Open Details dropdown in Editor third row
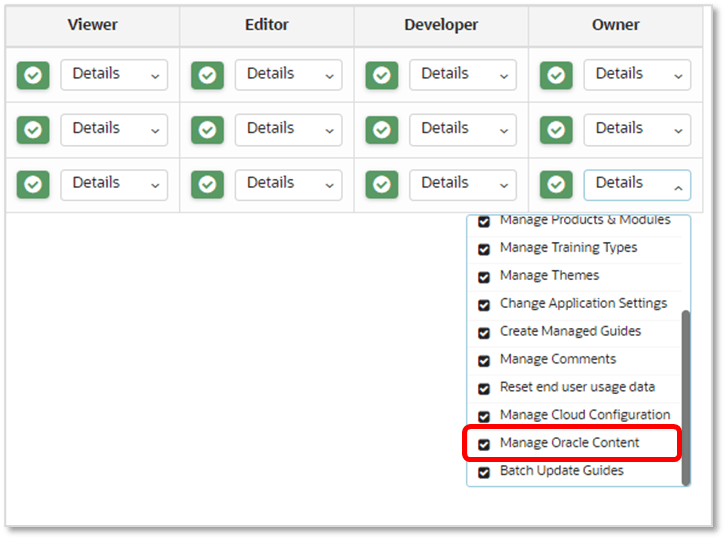 pyautogui.click(x=288, y=185)
